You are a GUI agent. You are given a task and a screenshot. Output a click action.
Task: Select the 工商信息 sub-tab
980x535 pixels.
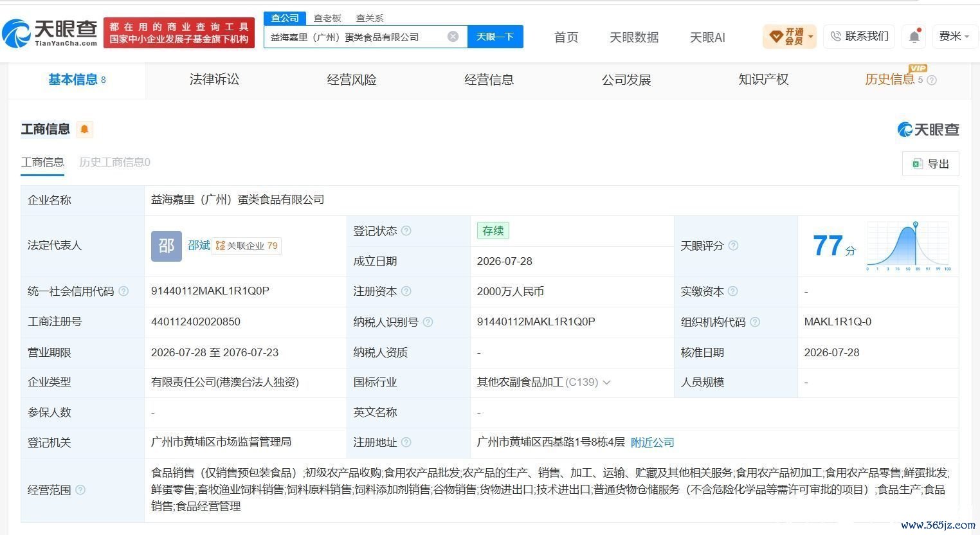(42, 162)
